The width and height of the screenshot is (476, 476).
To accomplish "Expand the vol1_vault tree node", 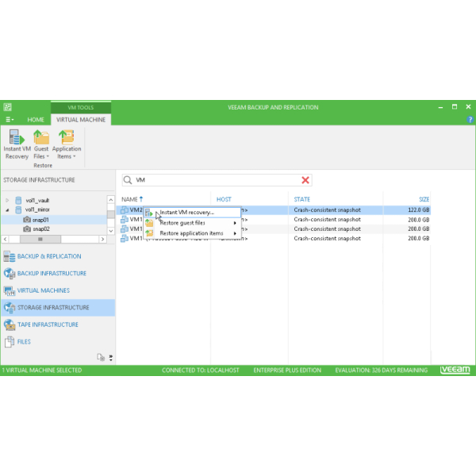I will tap(8, 200).
